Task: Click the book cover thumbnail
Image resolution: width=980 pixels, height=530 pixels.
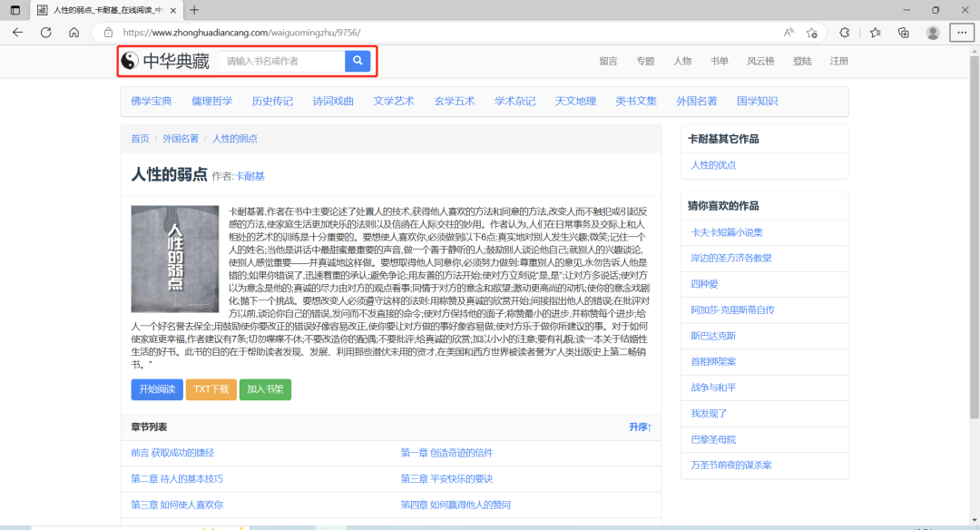Action: point(175,259)
